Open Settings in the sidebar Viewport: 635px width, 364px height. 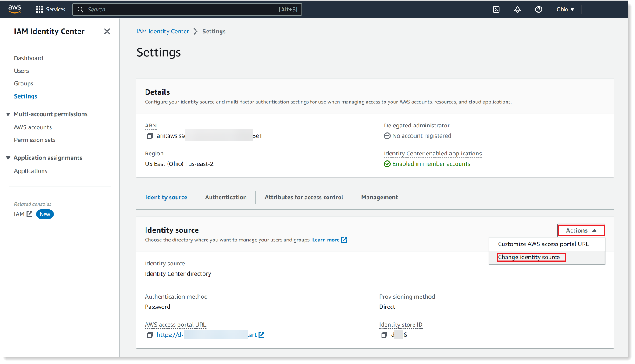pyautogui.click(x=25, y=96)
